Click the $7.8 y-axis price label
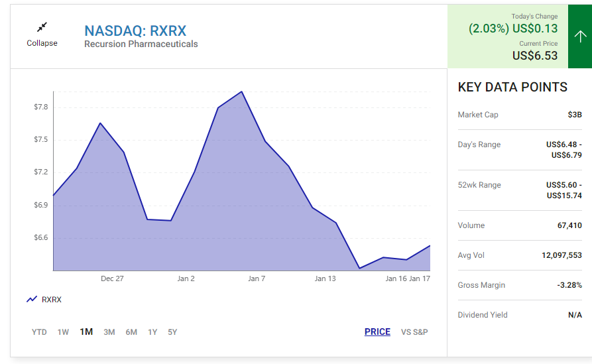 point(41,107)
